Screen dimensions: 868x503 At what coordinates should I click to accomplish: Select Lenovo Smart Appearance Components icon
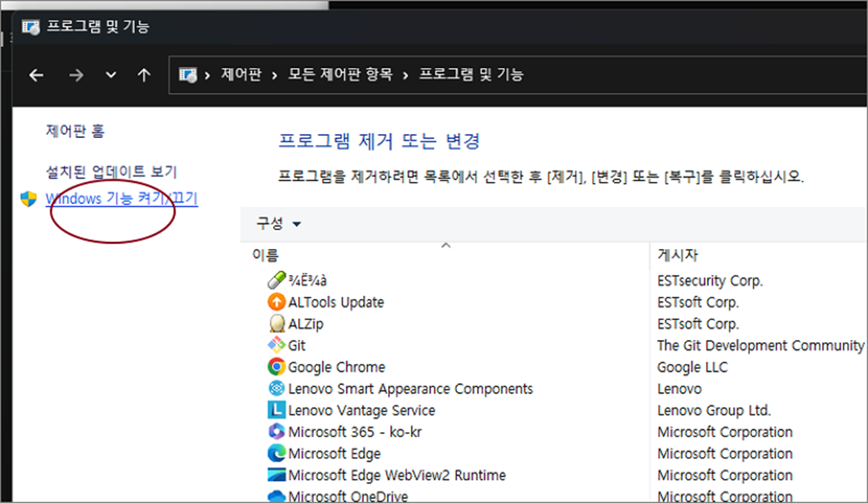(276, 389)
